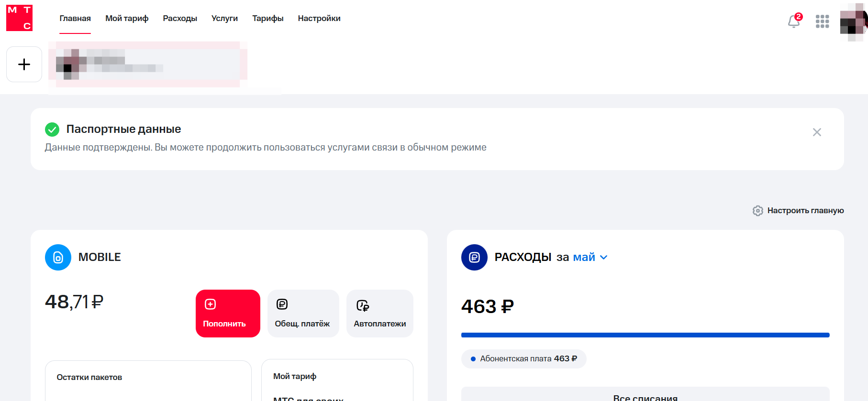Click the MOBILE account title
The width and height of the screenshot is (868, 401).
[x=100, y=257]
